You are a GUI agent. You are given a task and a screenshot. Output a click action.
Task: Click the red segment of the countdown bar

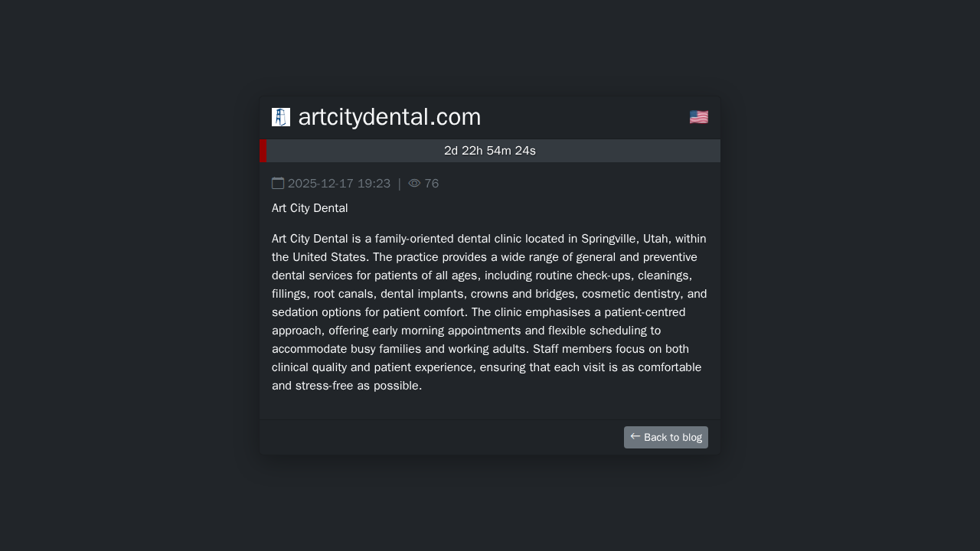(263, 151)
